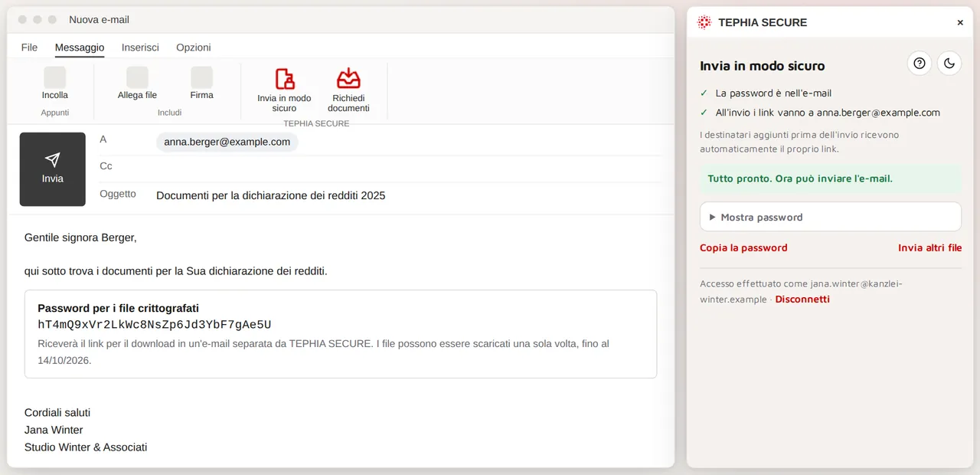The image size is (980, 475).
Task: Click the 'Cordiali saluti' line
Action: [x=57, y=412]
